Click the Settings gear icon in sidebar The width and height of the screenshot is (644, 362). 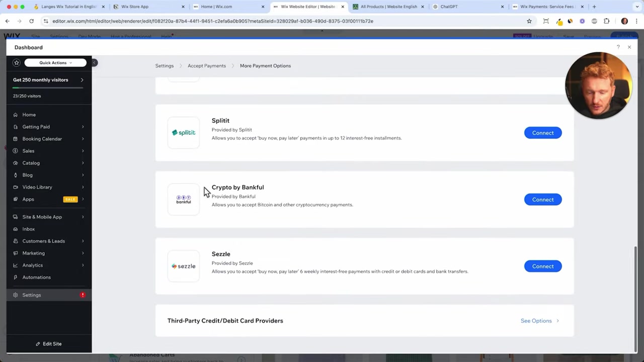pyautogui.click(x=15, y=295)
